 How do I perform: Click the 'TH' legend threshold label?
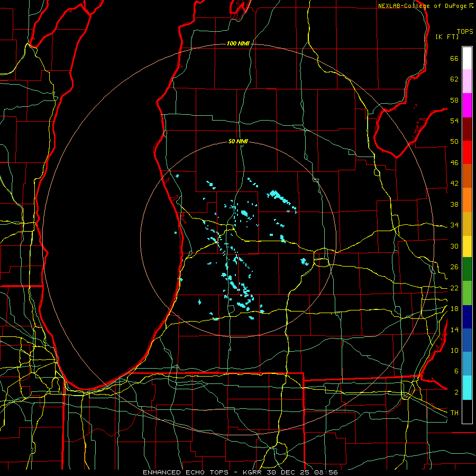coord(454,413)
